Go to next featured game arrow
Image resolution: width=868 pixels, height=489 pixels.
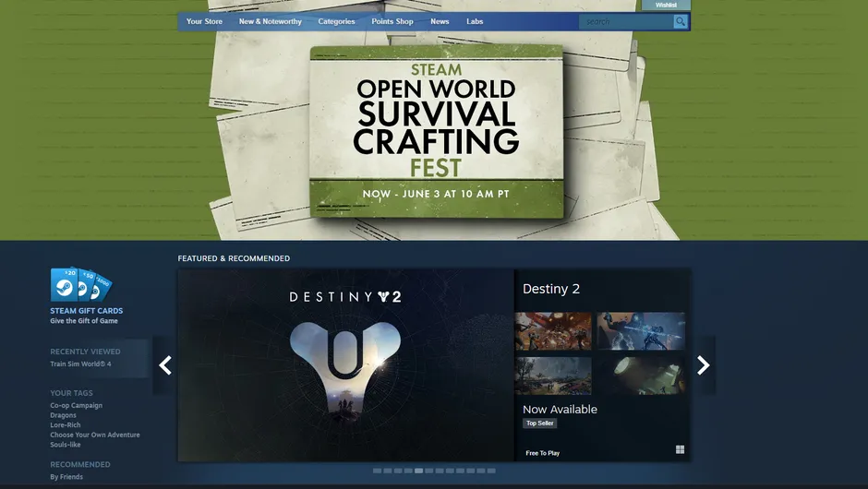pos(703,365)
